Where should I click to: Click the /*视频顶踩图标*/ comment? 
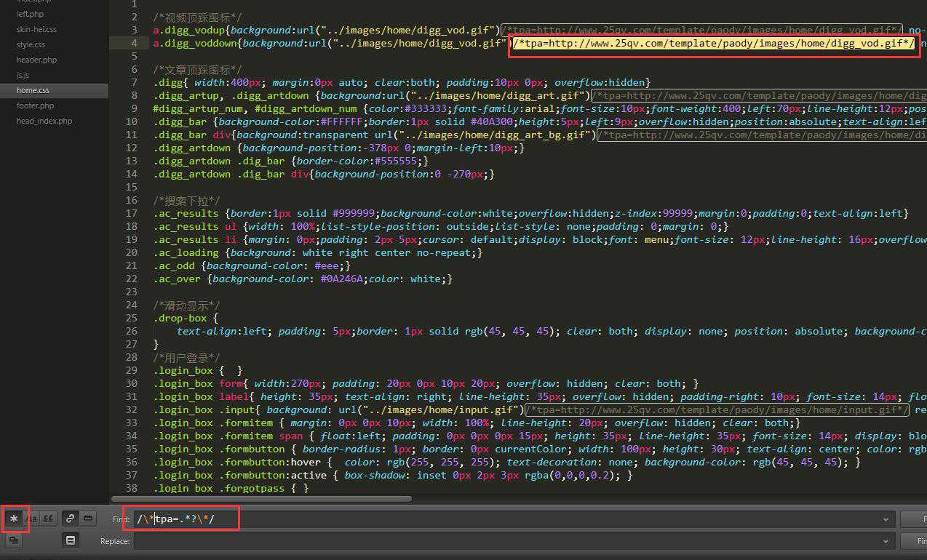198,17
